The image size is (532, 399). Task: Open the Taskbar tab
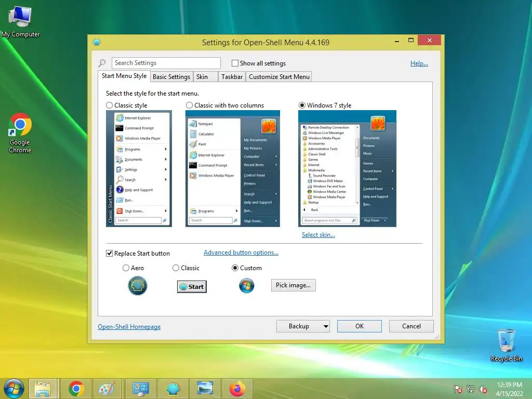point(232,77)
